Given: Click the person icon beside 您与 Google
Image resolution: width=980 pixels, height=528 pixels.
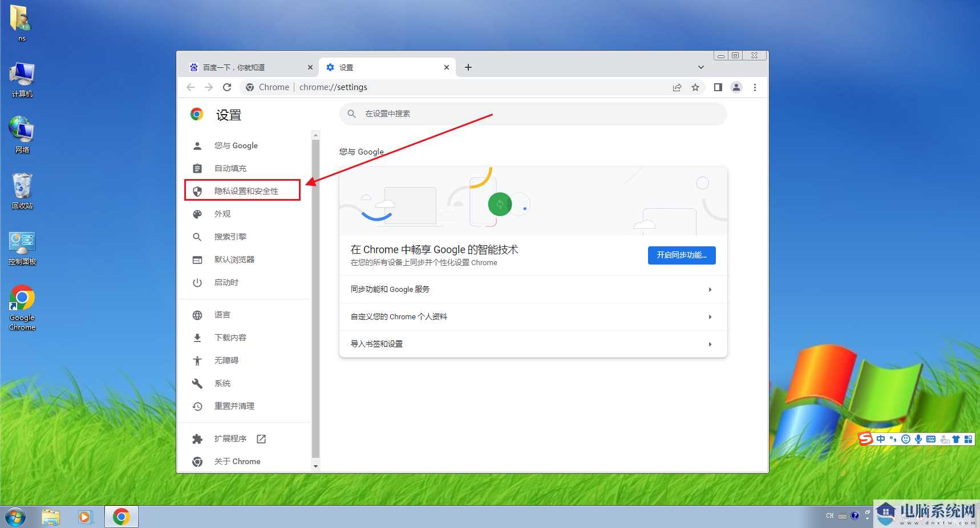Looking at the screenshot, I should 197,145.
